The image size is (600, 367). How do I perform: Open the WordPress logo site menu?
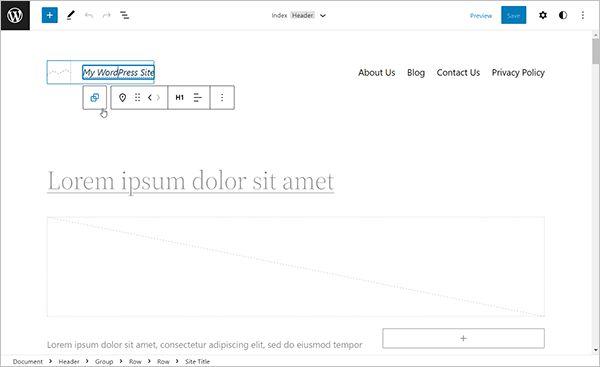[15, 15]
